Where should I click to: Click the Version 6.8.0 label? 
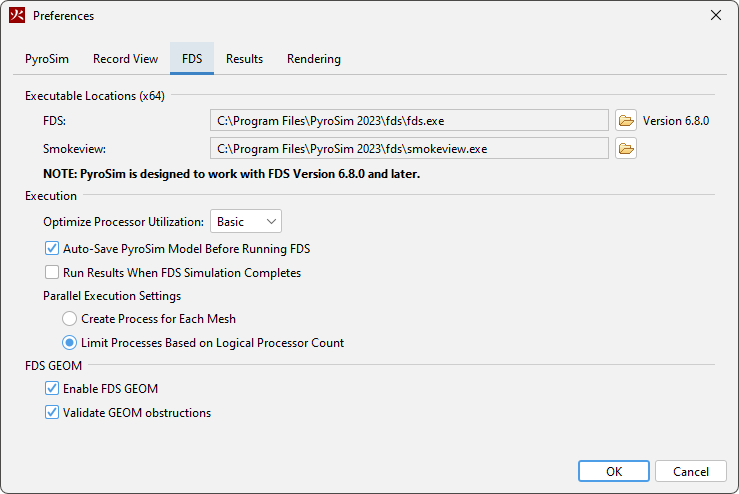tap(676, 121)
